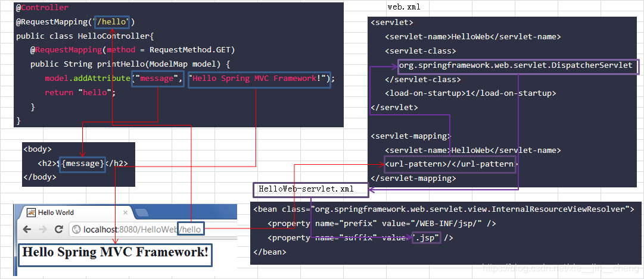
Task: Click the @Controller annotation line
Action: (42, 8)
